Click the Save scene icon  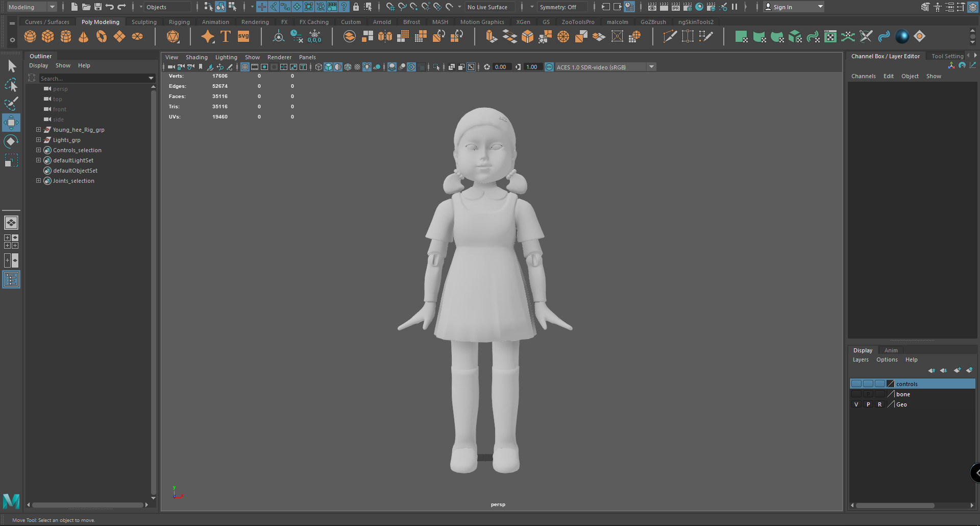[x=98, y=7]
